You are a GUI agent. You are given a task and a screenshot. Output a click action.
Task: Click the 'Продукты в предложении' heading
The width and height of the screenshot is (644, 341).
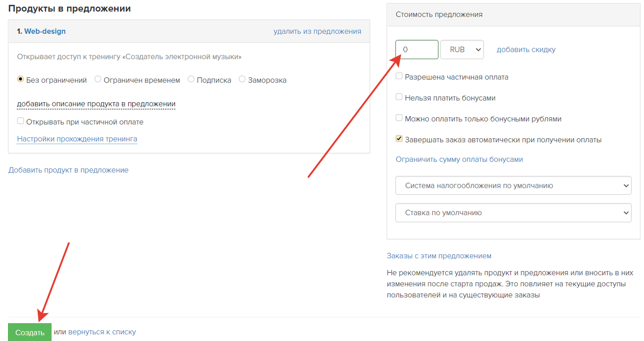click(69, 9)
